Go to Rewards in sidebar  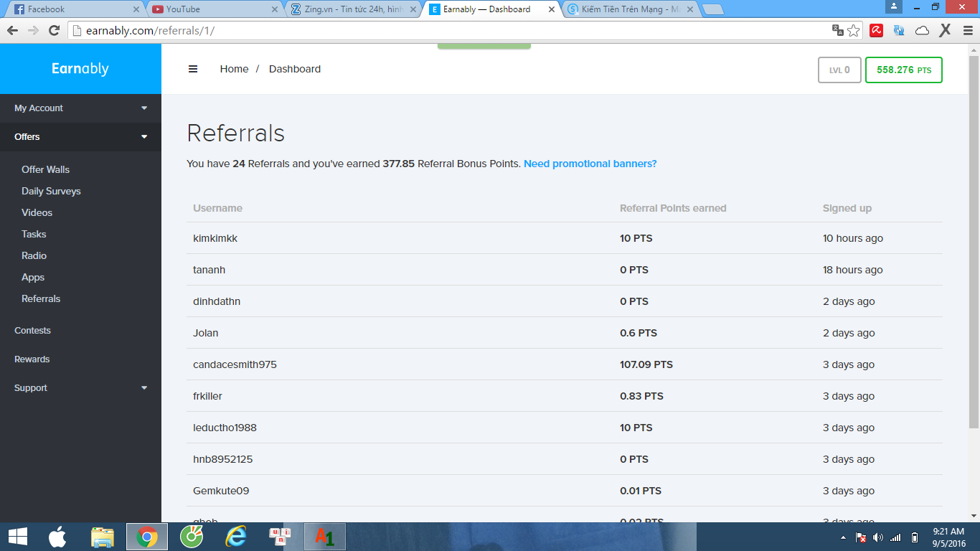click(32, 359)
